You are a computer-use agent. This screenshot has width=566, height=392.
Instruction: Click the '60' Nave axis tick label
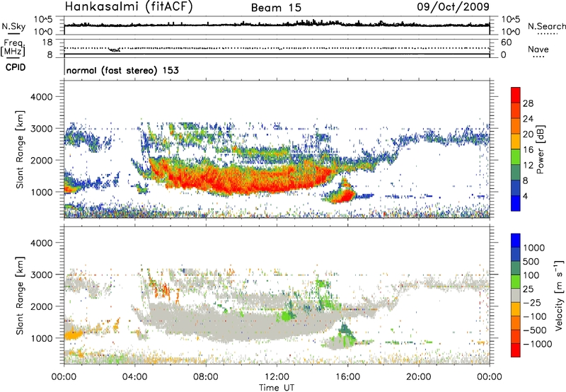pyautogui.click(x=506, y=42)
